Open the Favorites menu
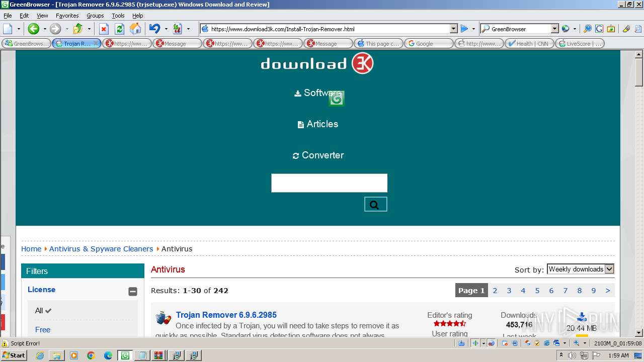The height and width of the screenshot is (362, 644). coord(67,16)
